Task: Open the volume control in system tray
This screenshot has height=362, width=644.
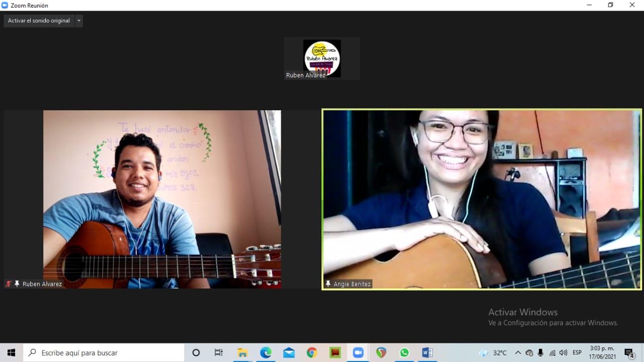Action: coord(563,352)
